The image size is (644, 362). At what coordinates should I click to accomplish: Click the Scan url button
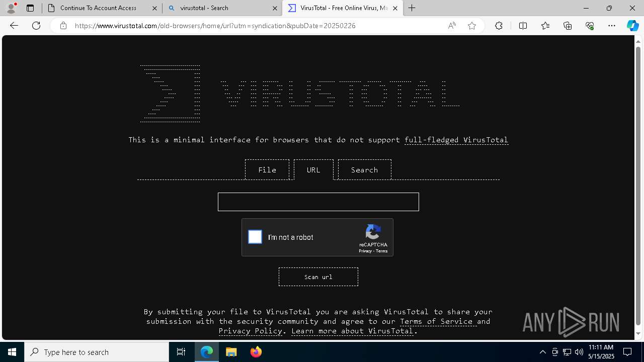click(318, 277)
